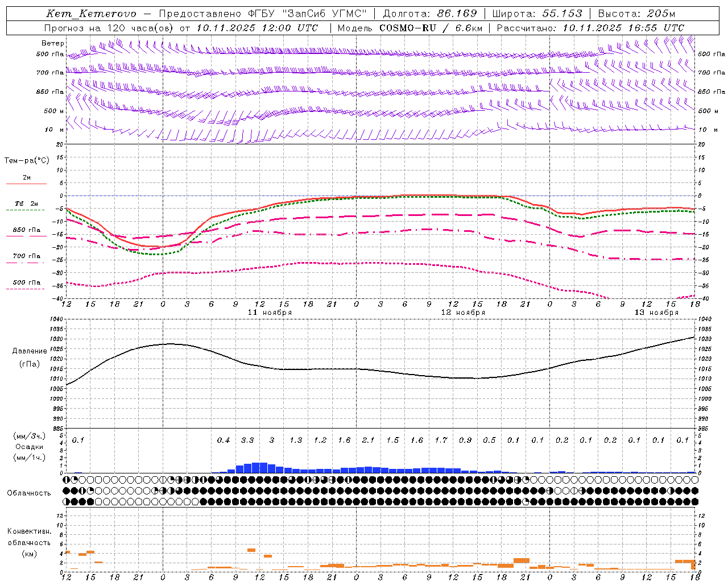Select the 1.2 precipitation value
The image size is (728, 582).
pos(320,440)
